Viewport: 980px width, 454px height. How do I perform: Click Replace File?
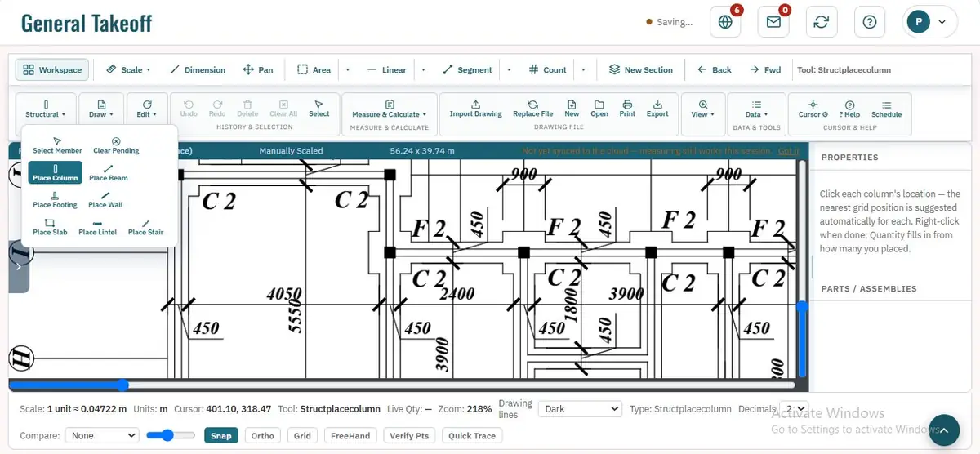[x=532, y=109]
